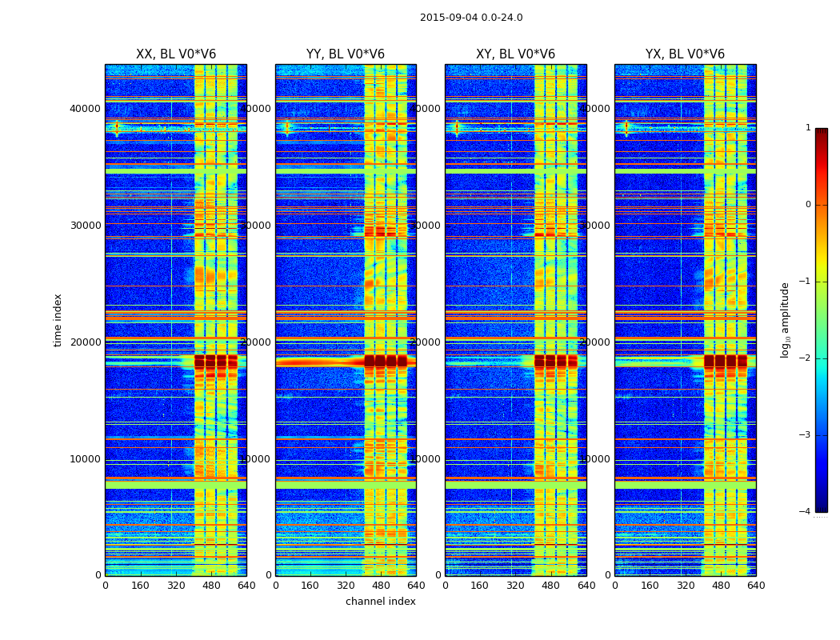This screenshot has width=840, height=640.
Task: Click the colorbar tick label −2
Action: tap(805, 358)
